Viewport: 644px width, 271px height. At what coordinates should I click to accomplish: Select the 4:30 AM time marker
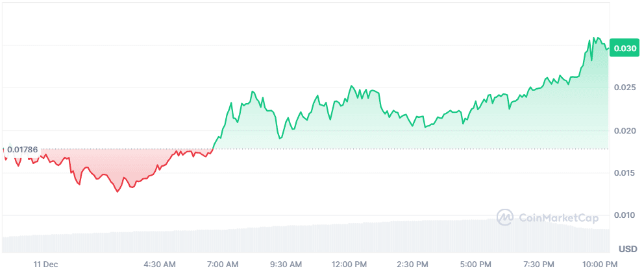click(159, 264)
